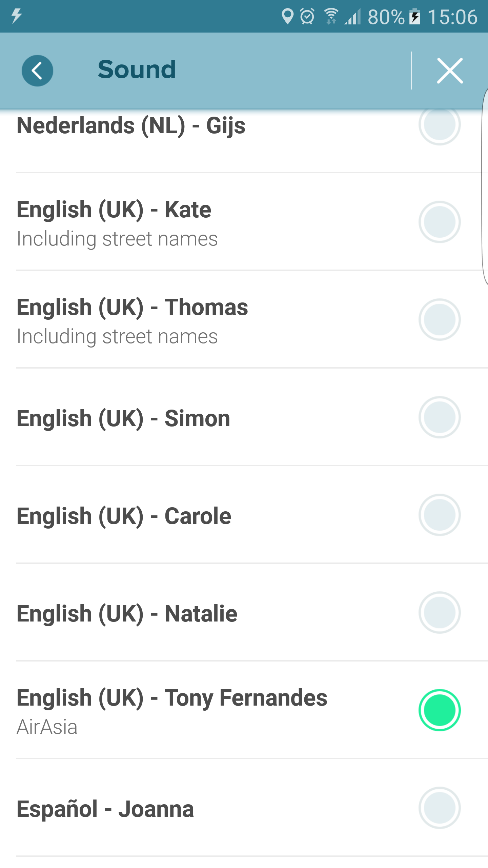488x868 pixels.
Task: Select the English (UK) - Kate radio button
Action: (439, 222)
